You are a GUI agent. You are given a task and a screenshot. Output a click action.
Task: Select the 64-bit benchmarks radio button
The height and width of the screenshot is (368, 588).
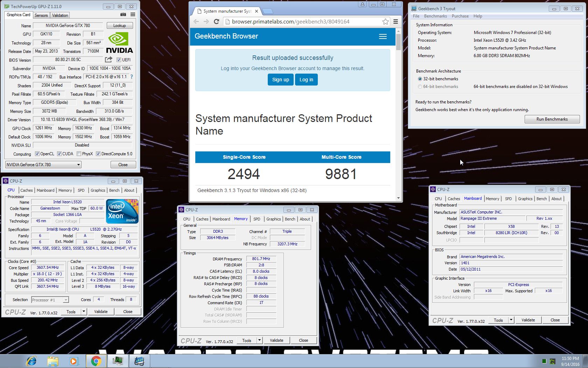click(x=420, y=87)
